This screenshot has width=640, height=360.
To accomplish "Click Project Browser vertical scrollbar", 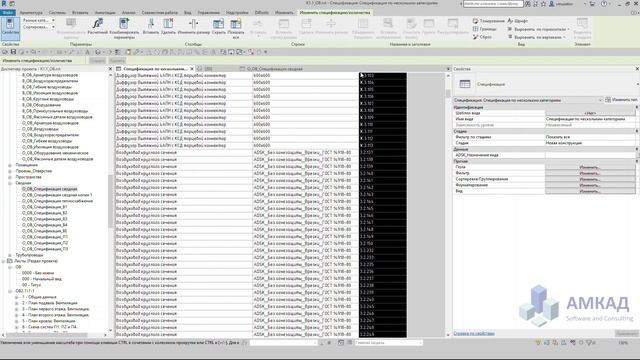I will point(110,201).
